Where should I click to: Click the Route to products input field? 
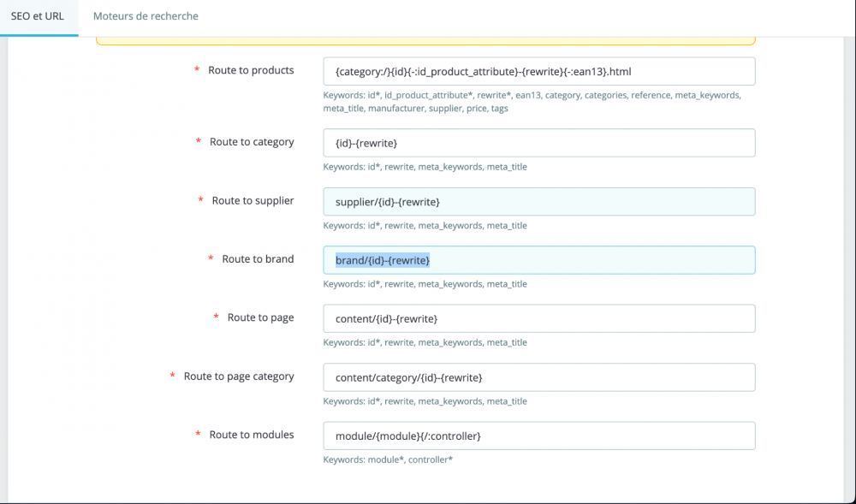pos(538,71)
